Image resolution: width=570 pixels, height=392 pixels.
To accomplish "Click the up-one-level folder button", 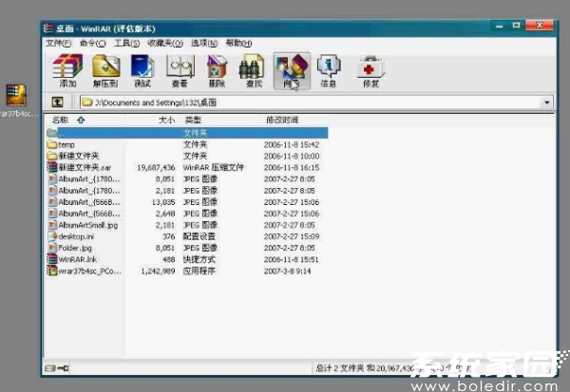I will point(57,102).
